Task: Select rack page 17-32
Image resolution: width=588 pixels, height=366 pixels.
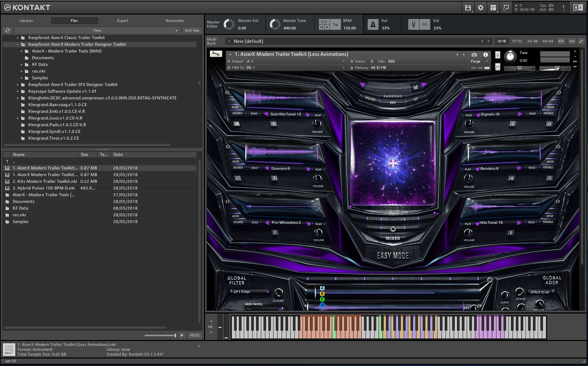Action: point(517,41)
